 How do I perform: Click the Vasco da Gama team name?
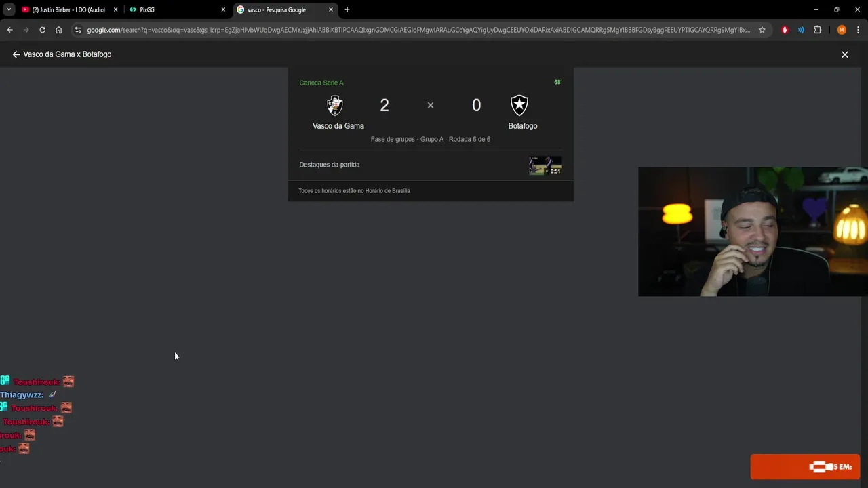(x=338, y=126)
